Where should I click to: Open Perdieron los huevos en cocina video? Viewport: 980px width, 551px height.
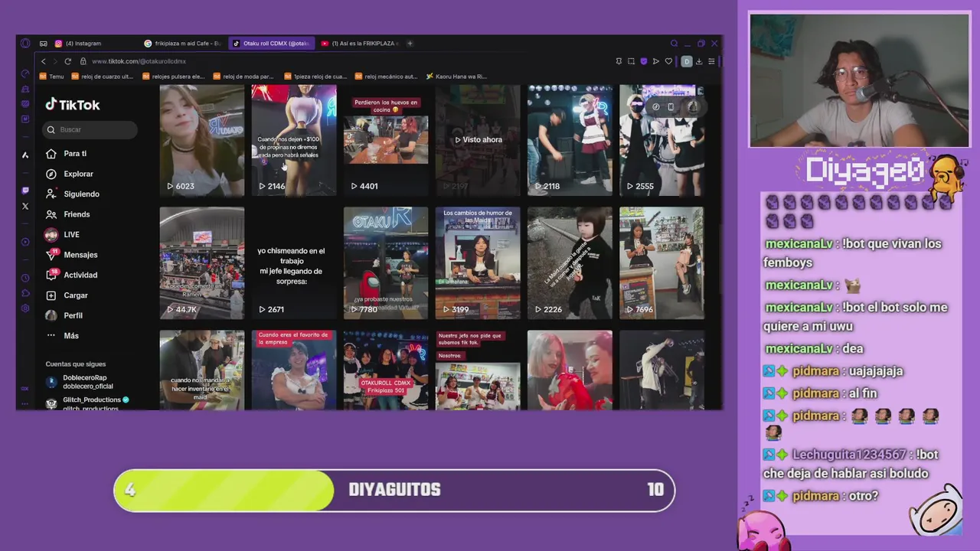(386, 140)
